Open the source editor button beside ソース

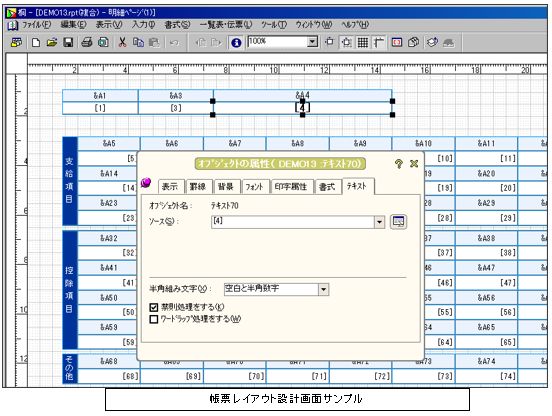tap(399, 222)
